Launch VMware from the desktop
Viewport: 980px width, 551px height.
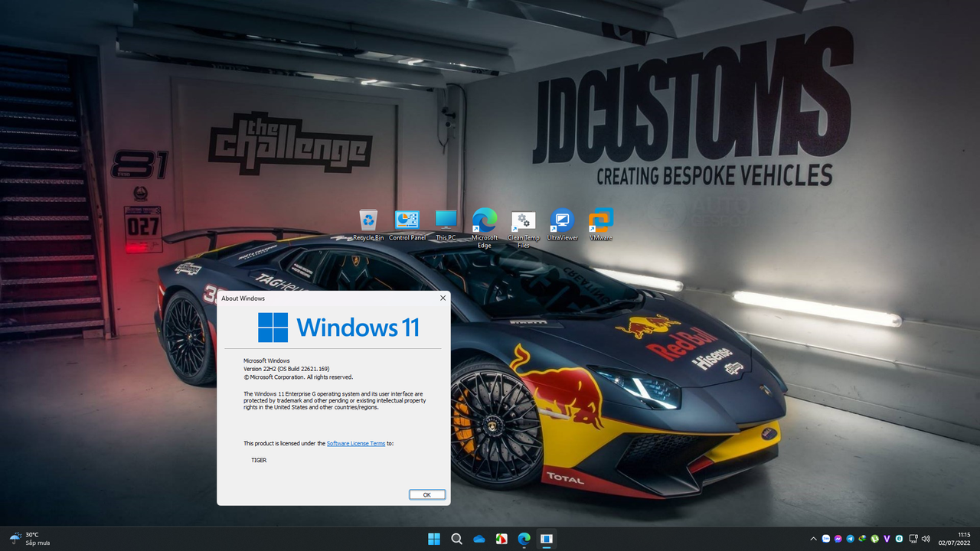coord(600,222)
